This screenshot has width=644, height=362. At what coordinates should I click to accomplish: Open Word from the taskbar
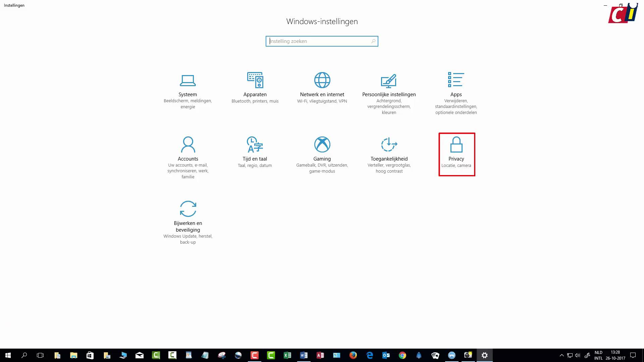tap(304, 355)
